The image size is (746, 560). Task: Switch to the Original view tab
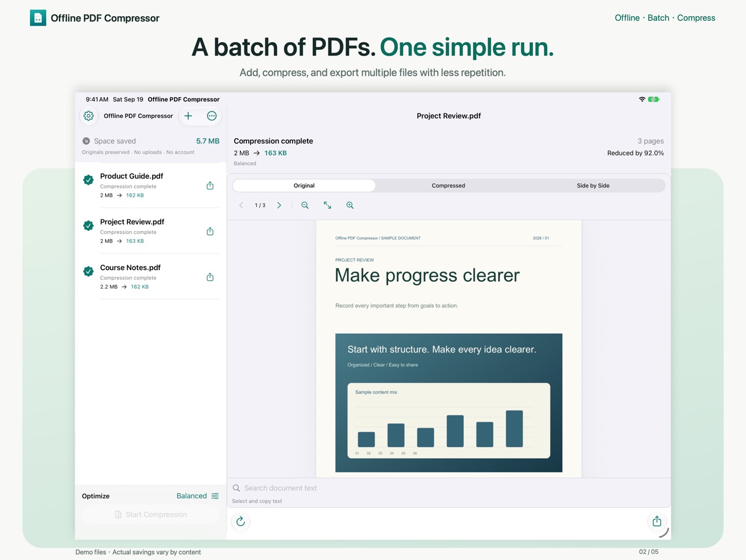[304, 186]
